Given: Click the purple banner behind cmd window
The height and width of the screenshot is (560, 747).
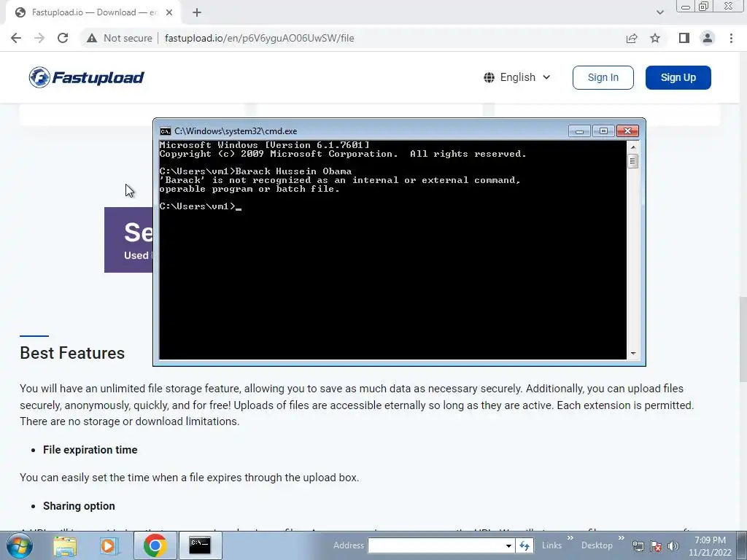Looking at the screenshot, I should [x=128, y=239].
